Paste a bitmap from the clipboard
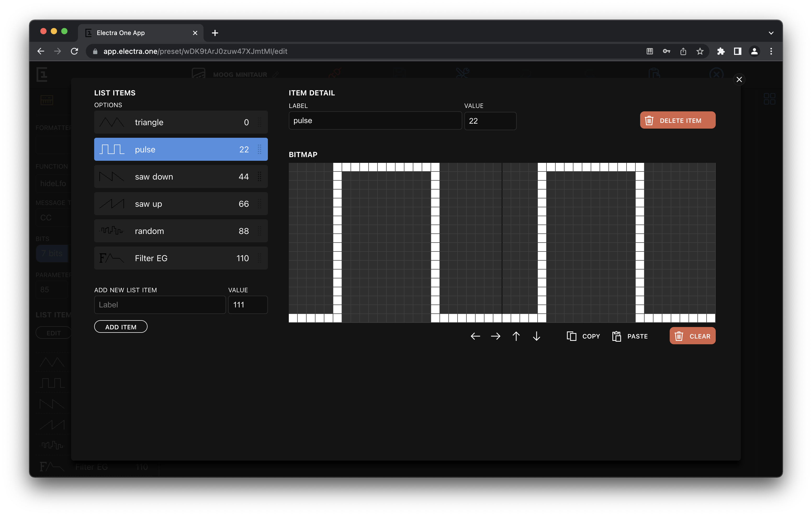The height and width of the screenshot is (516, 812). [x=630, y=336]
